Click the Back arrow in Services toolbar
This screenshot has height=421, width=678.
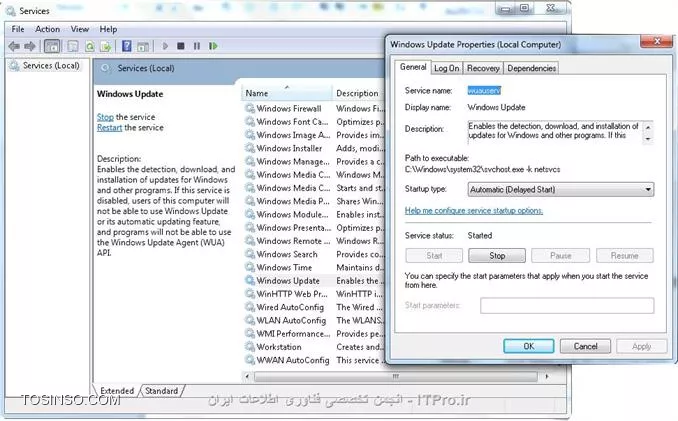coord(14,46)
